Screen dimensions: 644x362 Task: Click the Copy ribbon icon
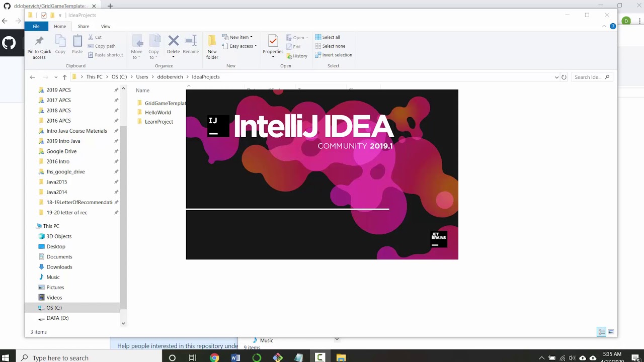pyautogui.click(x=60, y=45)
